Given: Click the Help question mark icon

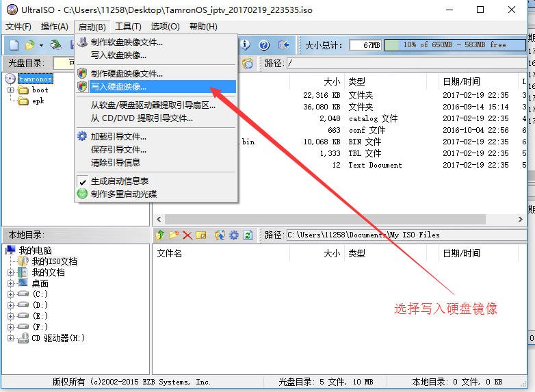Looking at the screenshot, I should (x=264, y=45).
